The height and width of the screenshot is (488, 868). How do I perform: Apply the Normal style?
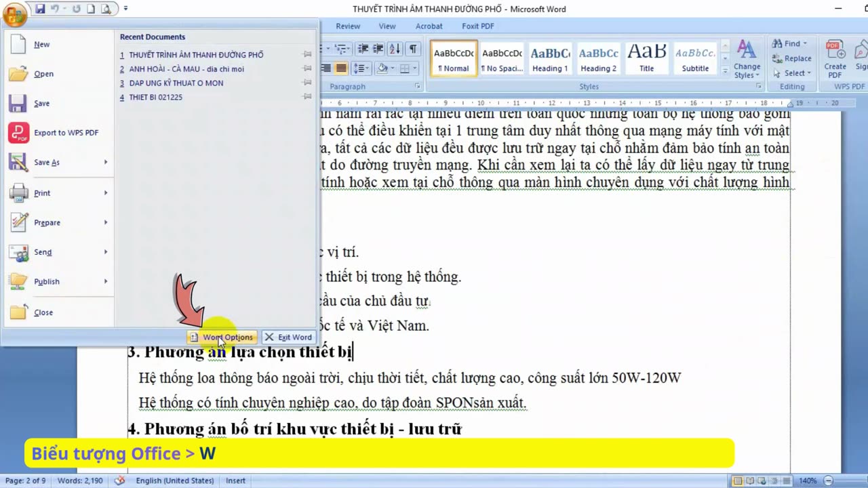click(454, 58)
